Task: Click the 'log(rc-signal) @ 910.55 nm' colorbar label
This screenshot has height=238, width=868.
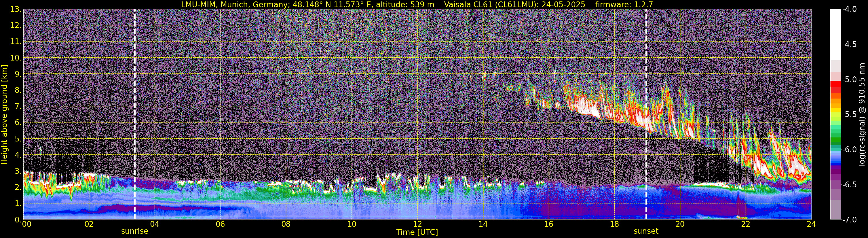Action: [862, 114]
